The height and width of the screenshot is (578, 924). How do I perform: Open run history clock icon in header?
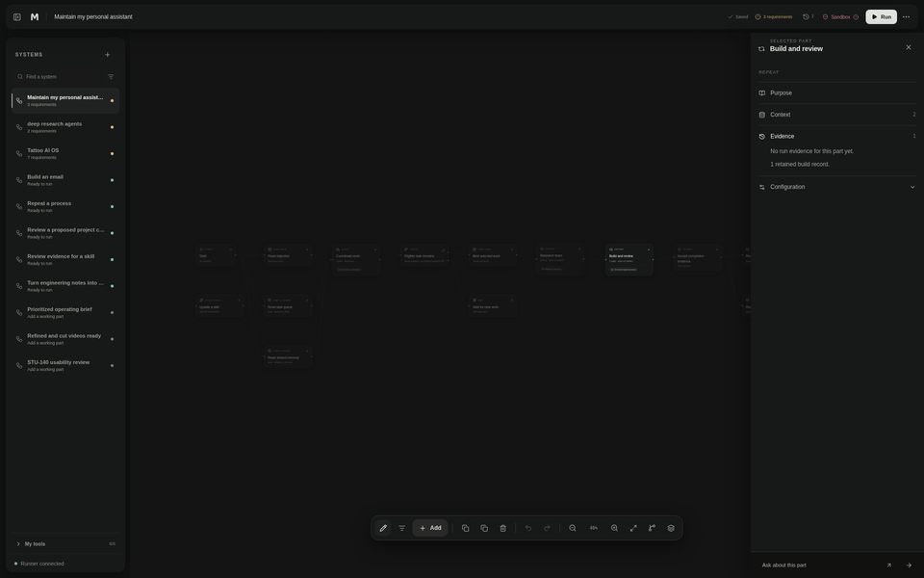coord(808,17)
